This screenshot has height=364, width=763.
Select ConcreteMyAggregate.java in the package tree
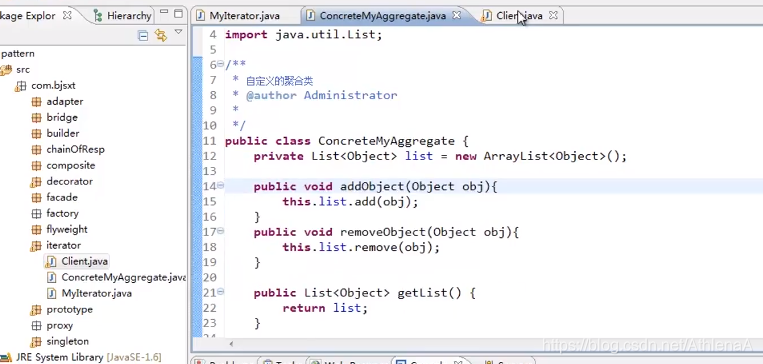pos(123,277)
